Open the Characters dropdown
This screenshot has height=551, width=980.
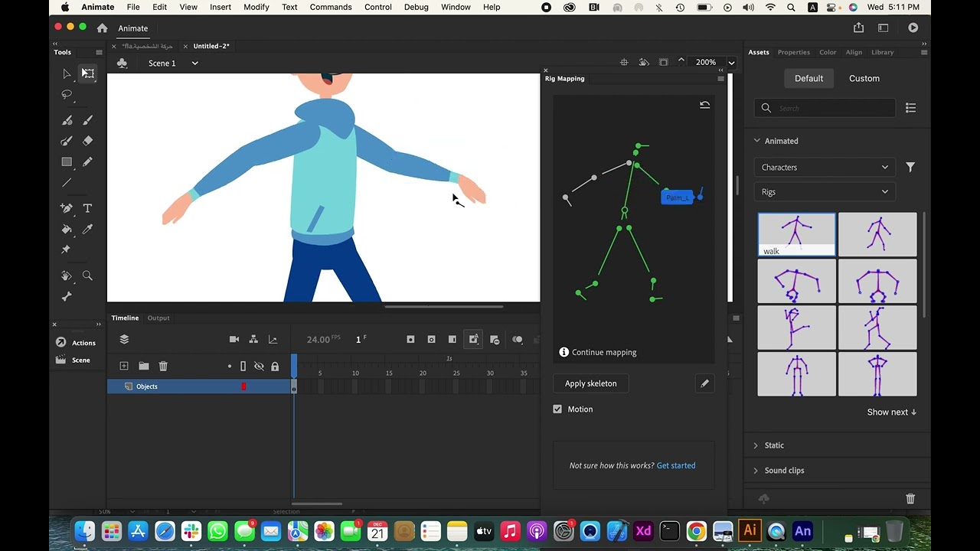pyautogui.click(x=825, y=167)
